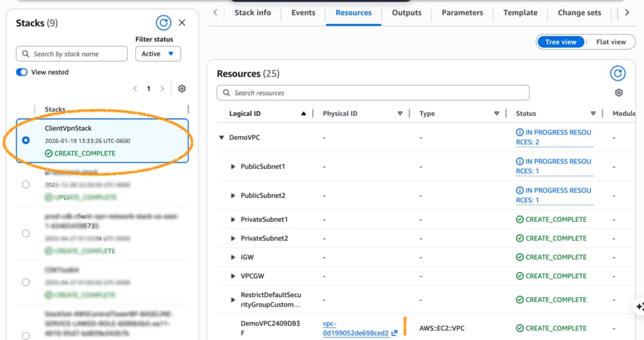
Task: Switch to Flat view
Action: pyautogui.click(x=611, y=42)
